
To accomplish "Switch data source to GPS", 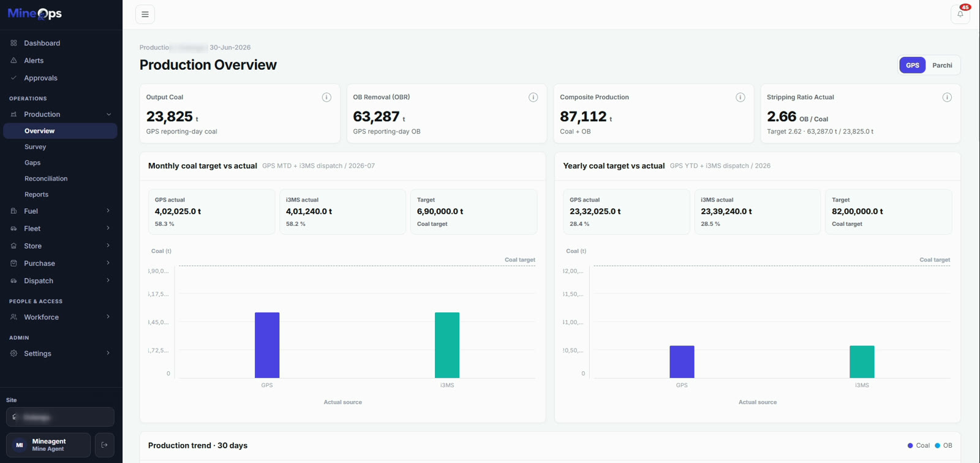I will click(x=913, y=66).
